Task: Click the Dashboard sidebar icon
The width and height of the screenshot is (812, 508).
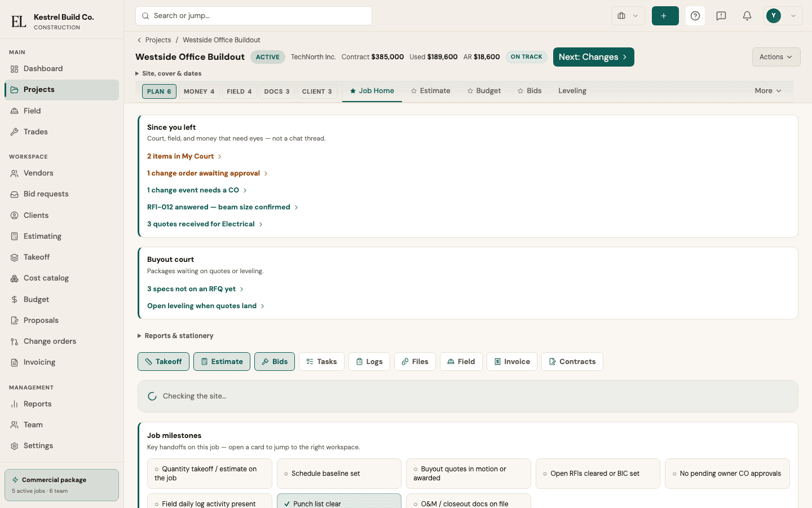Action: (x=15, y=69)
